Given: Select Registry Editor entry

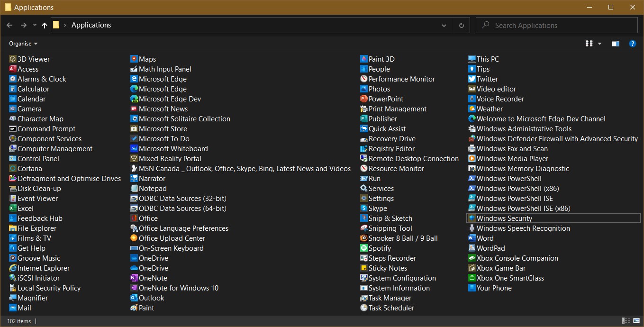Looking at the screenshot, I should point(388,149).
